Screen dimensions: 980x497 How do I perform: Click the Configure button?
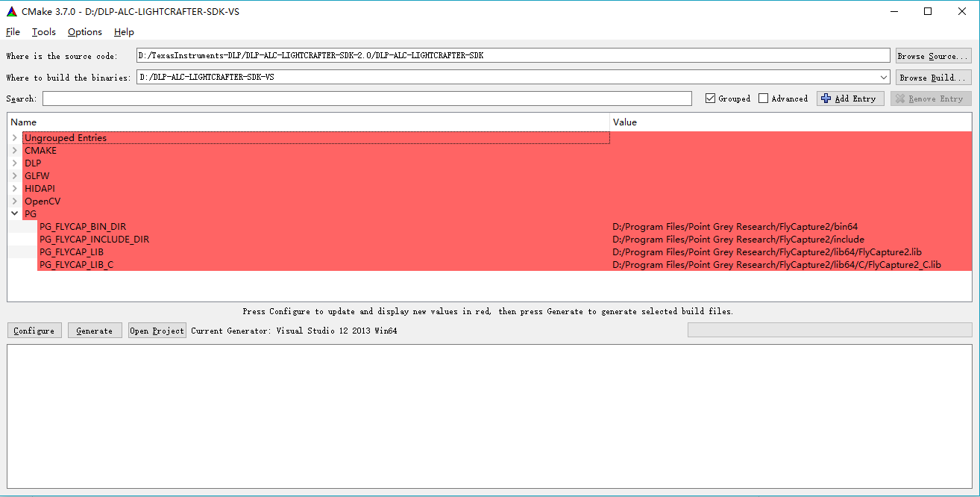34,331
